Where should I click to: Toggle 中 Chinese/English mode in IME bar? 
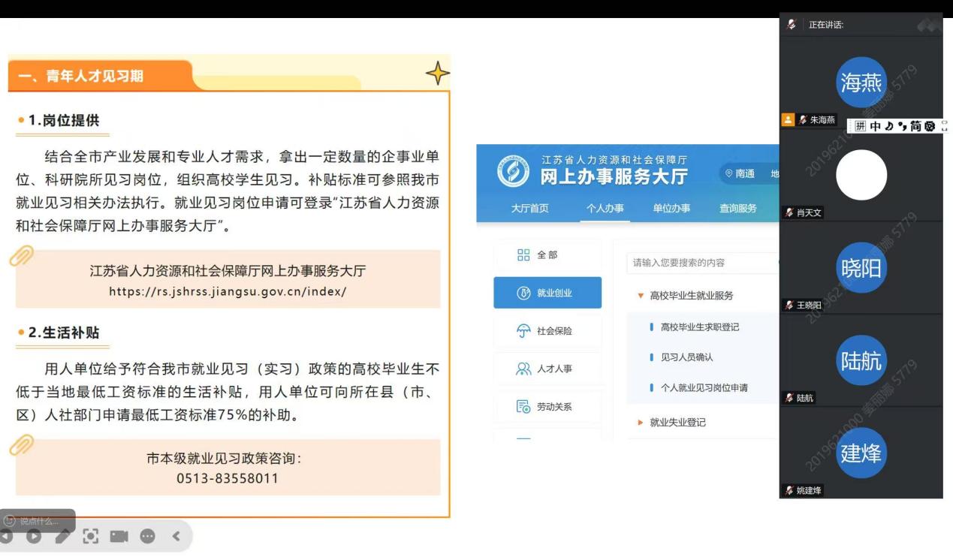(876, 126)
